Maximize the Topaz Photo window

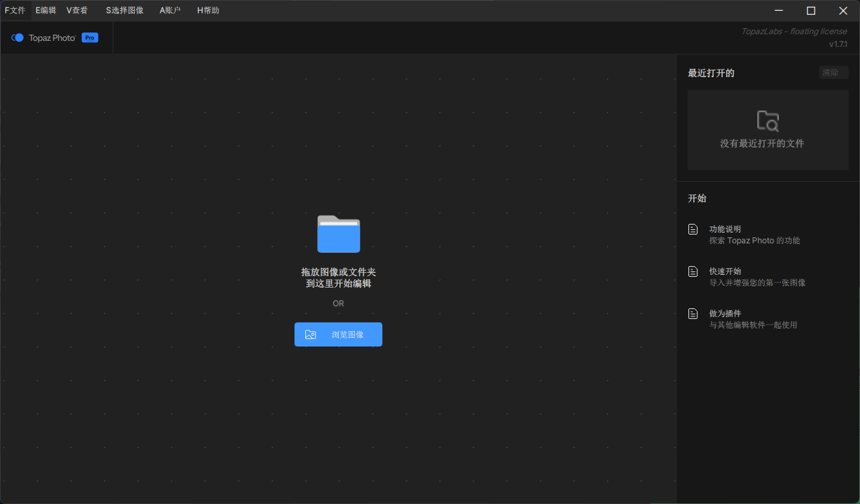pos(811,11)
